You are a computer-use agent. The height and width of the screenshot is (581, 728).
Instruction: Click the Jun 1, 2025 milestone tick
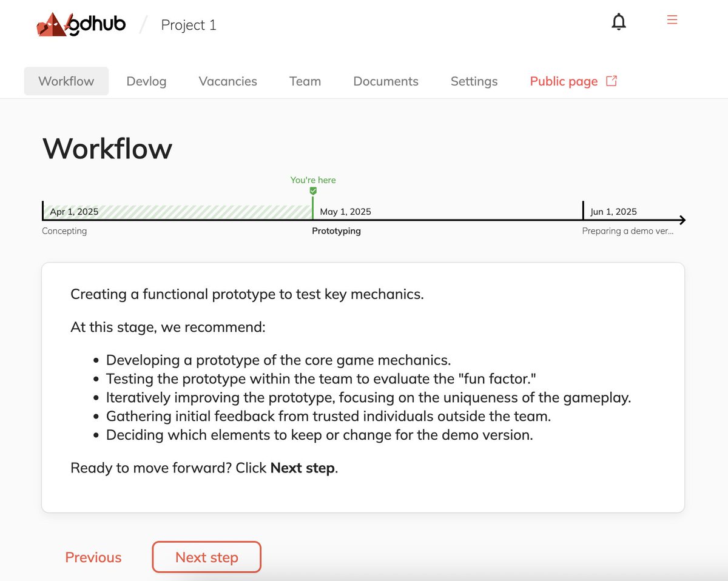582,209
